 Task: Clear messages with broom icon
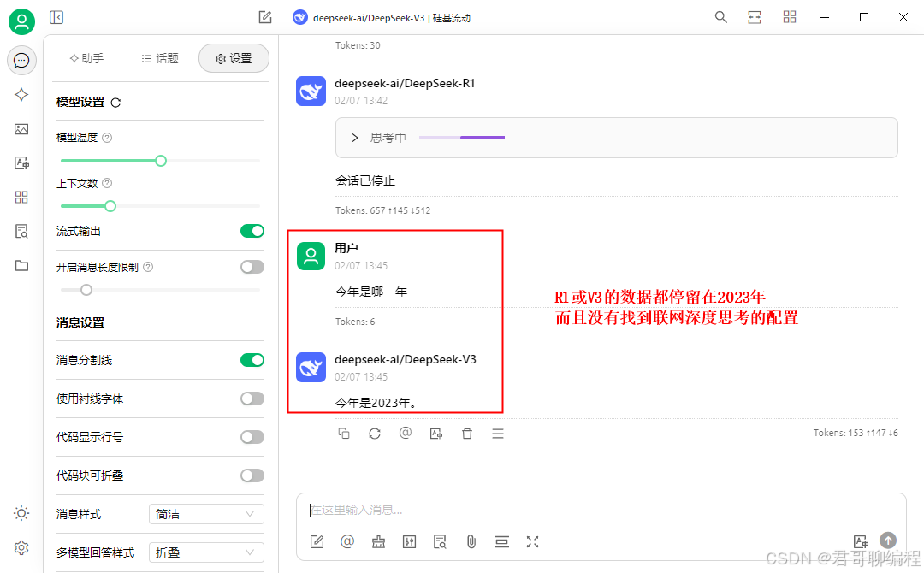tap(378, 542)
